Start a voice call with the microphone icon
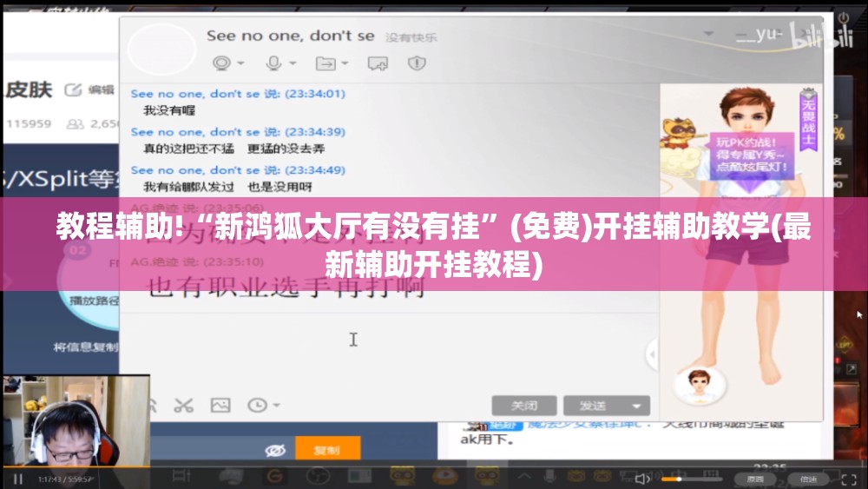 [x=273, y=63]
